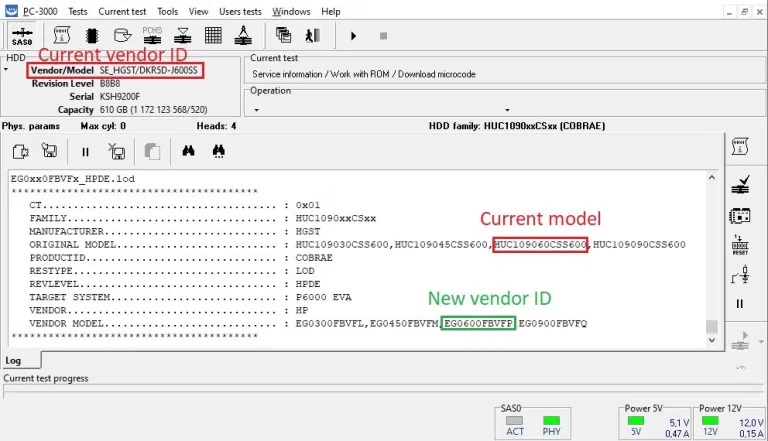This screenshot has height=441, width=768.
Task: Click the ROM chip icon in toolbar
Action: 92,36
